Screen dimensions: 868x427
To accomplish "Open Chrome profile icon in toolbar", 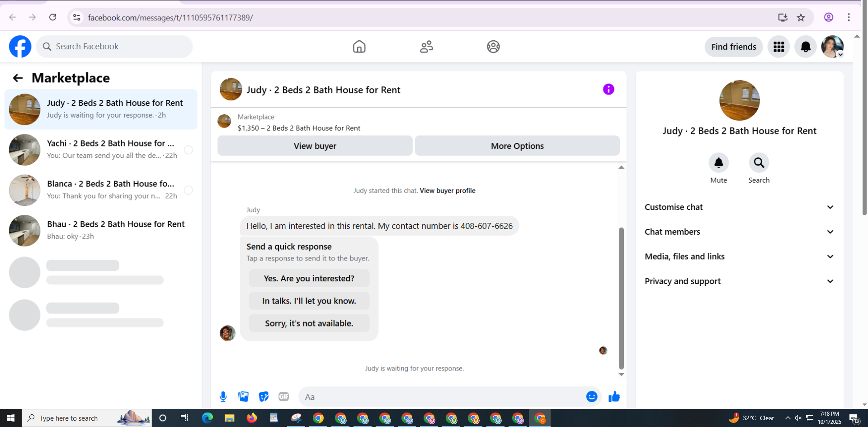I will point(829,17).
